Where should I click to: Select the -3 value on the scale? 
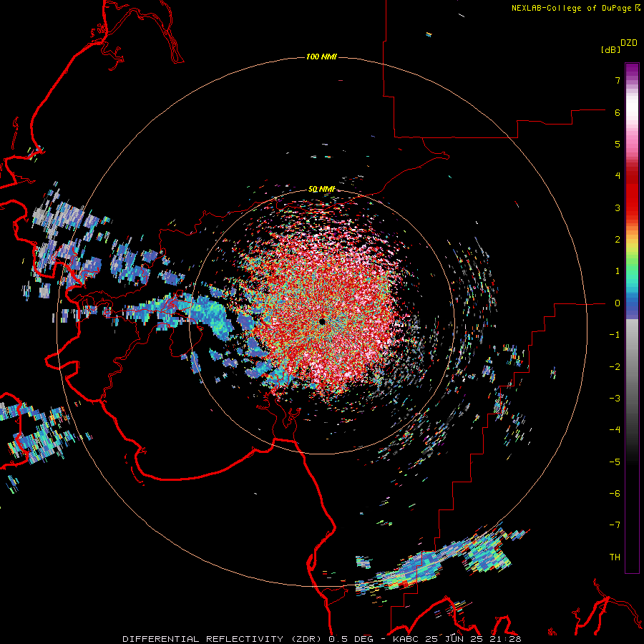coord(615,399)
